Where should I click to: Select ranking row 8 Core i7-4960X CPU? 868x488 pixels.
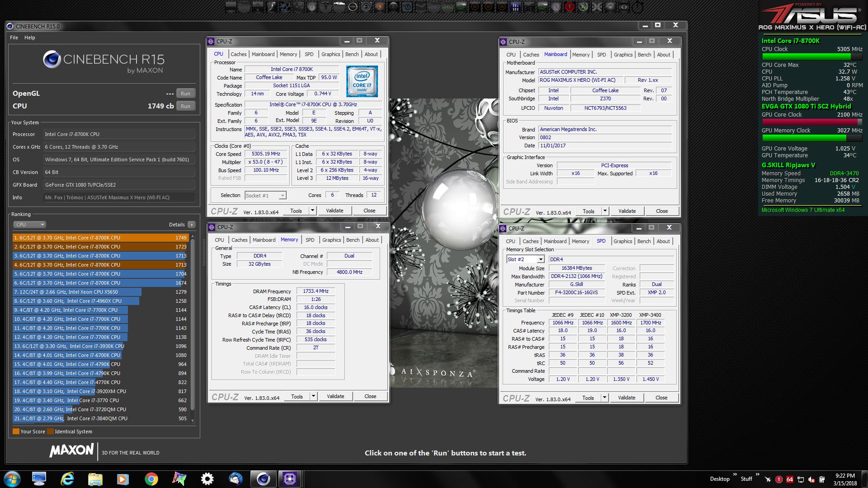point(100,301)
